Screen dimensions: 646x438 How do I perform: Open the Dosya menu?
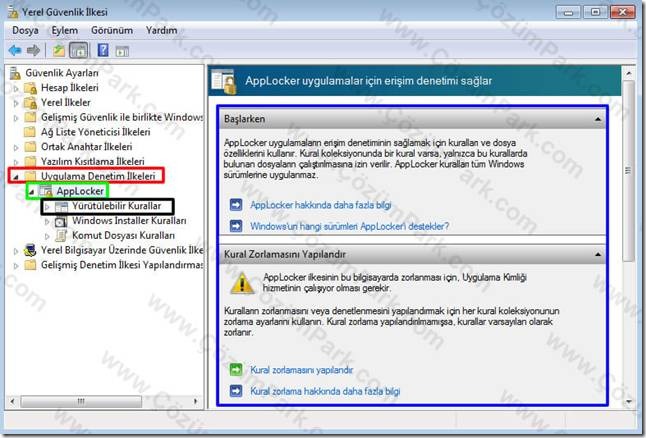click(25, 30)
